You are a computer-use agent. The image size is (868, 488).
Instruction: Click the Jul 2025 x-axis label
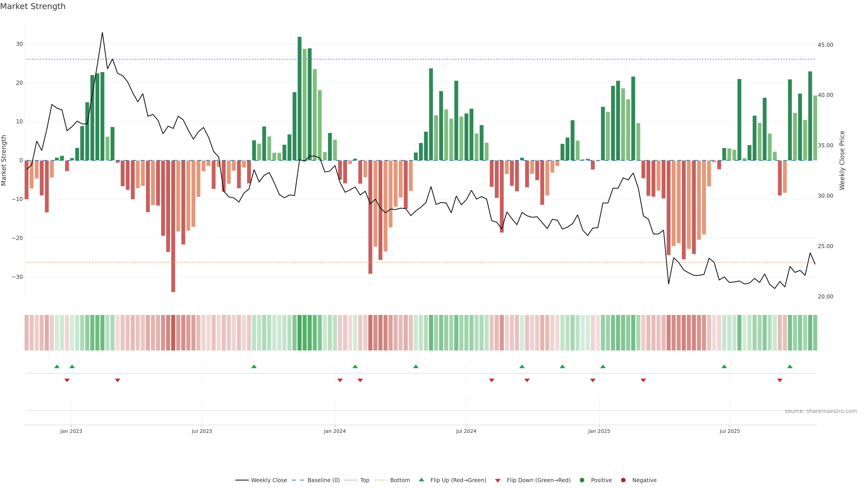point(729,431)
